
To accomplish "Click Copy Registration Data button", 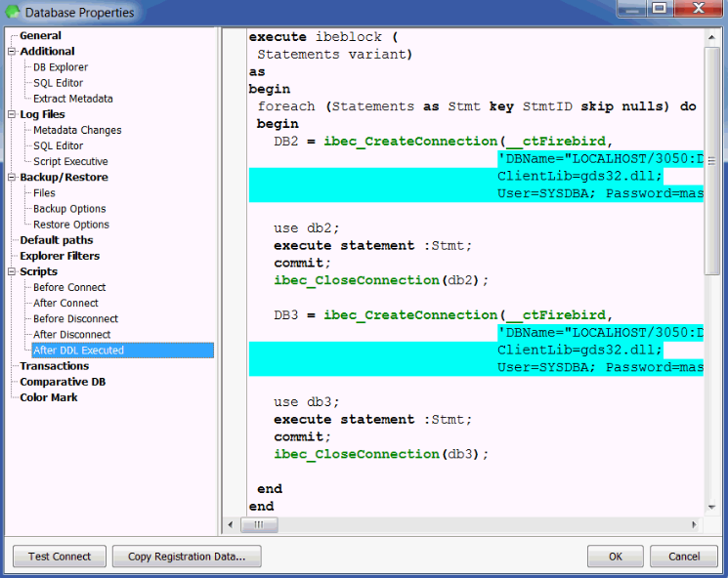I will click(187, 557).
